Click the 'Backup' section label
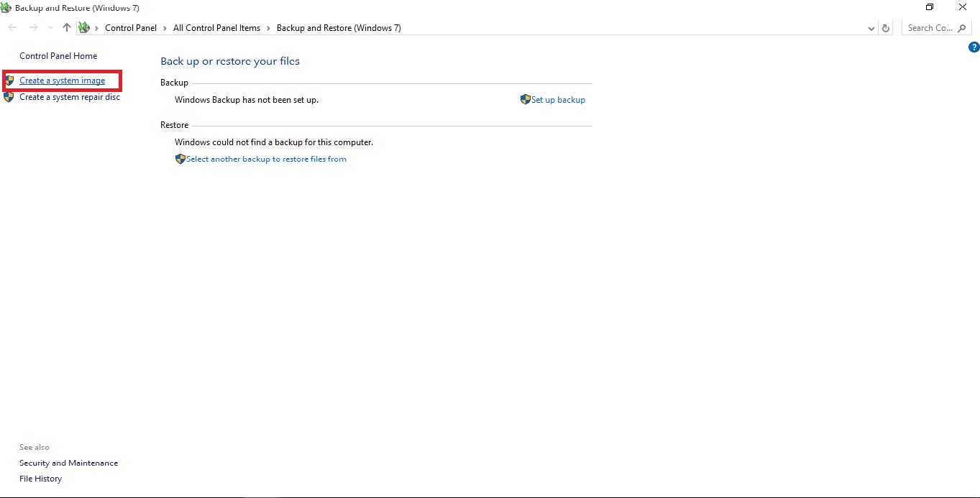The width and height of the screenshot is (980, 498). click(174, 83)
